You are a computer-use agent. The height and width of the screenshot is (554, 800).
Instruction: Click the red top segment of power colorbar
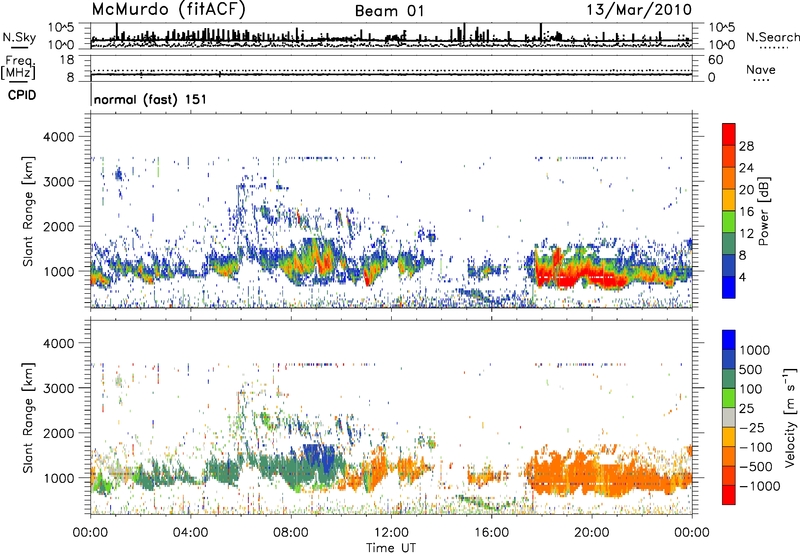click(729, 134)
